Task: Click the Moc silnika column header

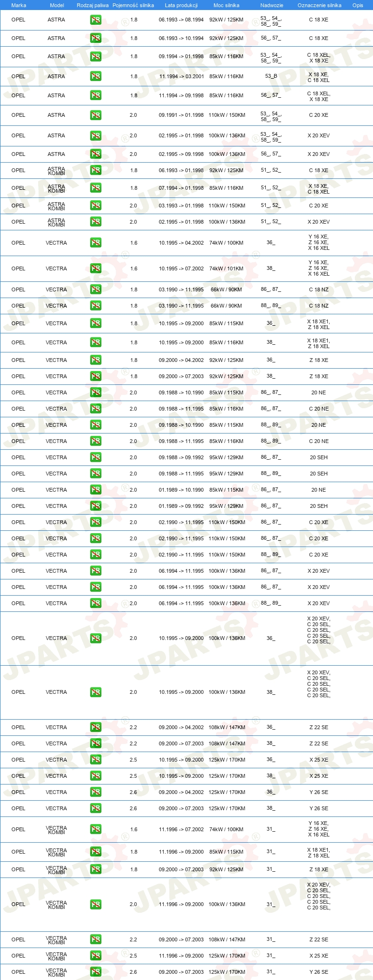Action: click(227, 5)
